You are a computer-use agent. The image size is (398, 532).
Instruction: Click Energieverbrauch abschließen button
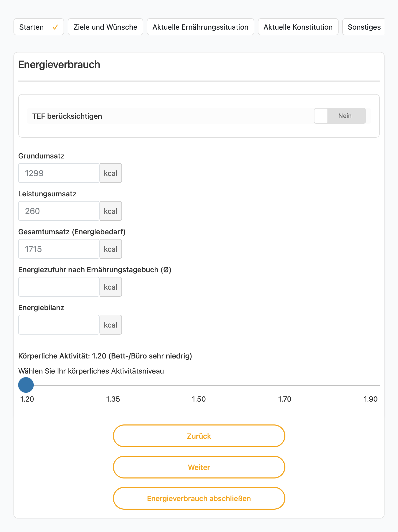(x=199, y=498)
